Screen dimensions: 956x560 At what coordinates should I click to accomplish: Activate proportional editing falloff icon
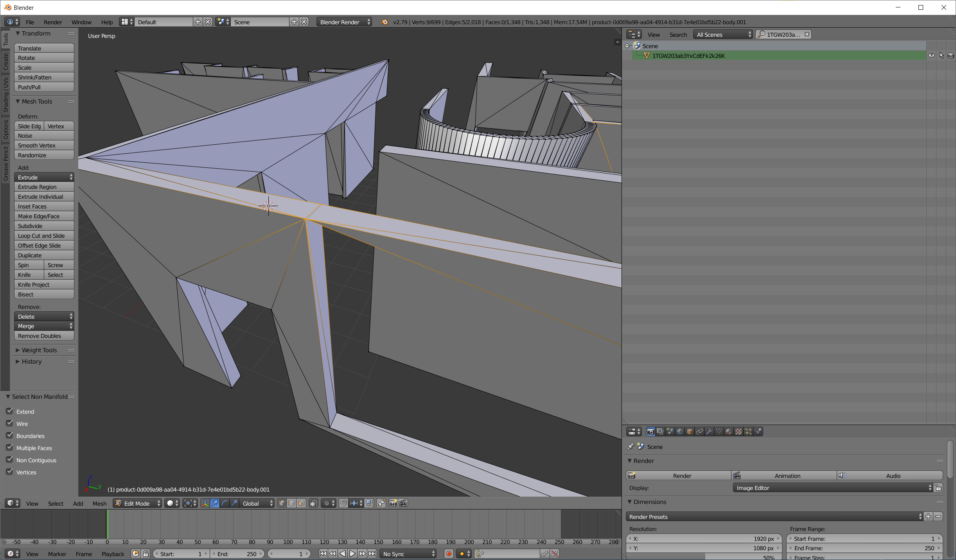pyautogui.click(x=327, y=503)
